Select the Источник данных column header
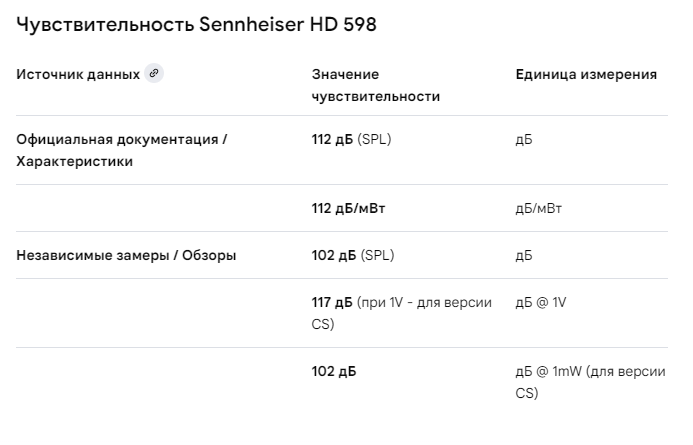This screenshot has height=445, width=693. [78, 74]
